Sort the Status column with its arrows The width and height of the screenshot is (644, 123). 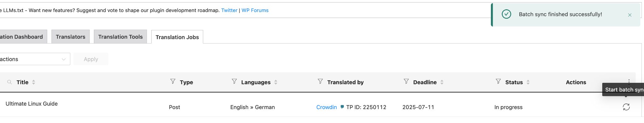point(528,82)
